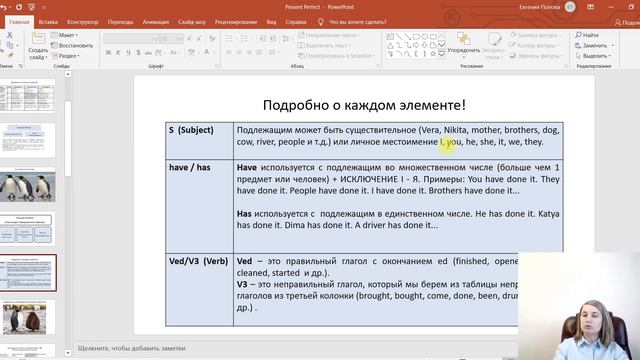Screen dimensions: 640x360
Task: Toggle underline (Ч) formatting
Action: (128, 52)
